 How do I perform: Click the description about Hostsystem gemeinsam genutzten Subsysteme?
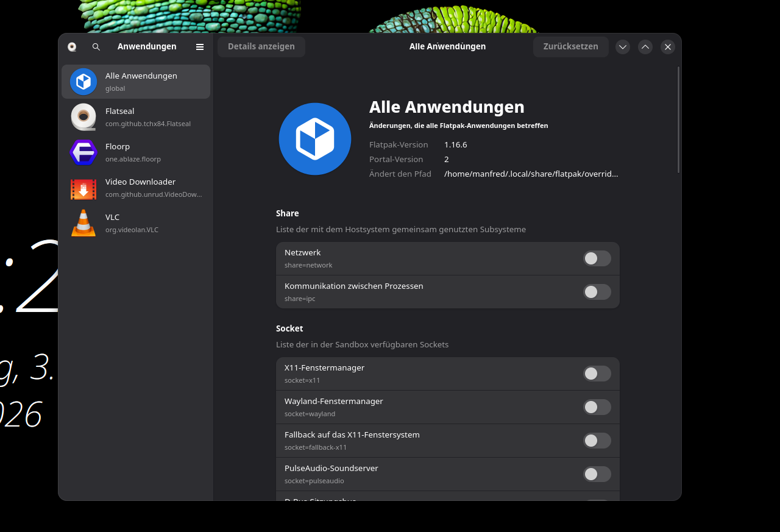tap(401, 230)
